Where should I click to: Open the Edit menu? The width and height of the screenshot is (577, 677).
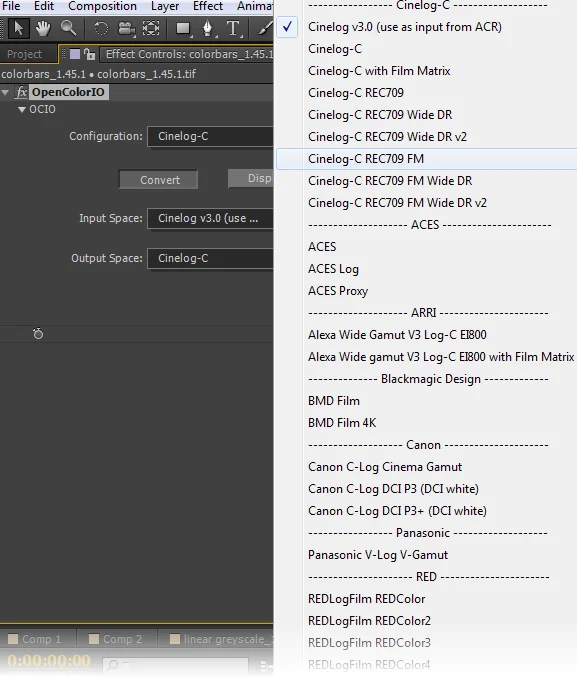[x=44, y=6]
